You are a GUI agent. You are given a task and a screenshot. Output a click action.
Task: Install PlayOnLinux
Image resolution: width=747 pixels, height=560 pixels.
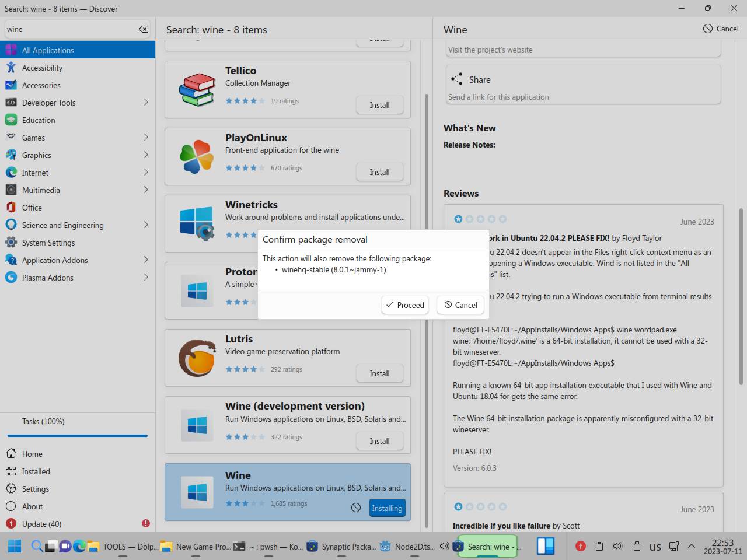pos(379,172)
